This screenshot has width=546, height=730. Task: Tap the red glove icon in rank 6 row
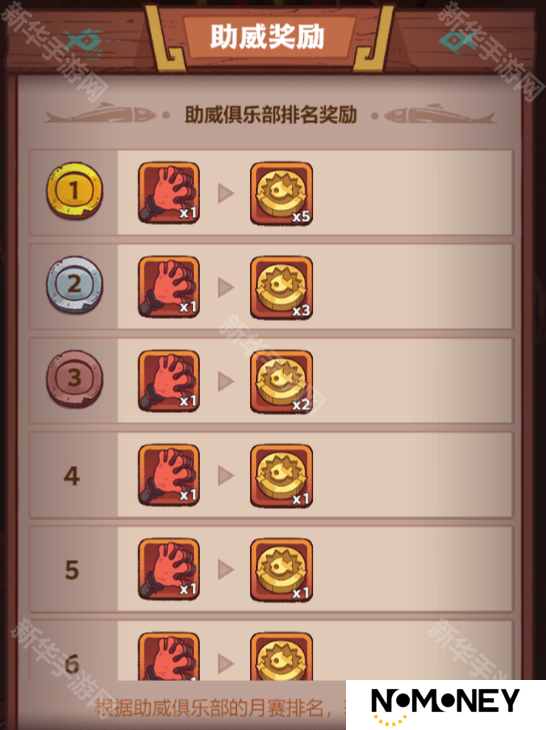pos(169,656)
